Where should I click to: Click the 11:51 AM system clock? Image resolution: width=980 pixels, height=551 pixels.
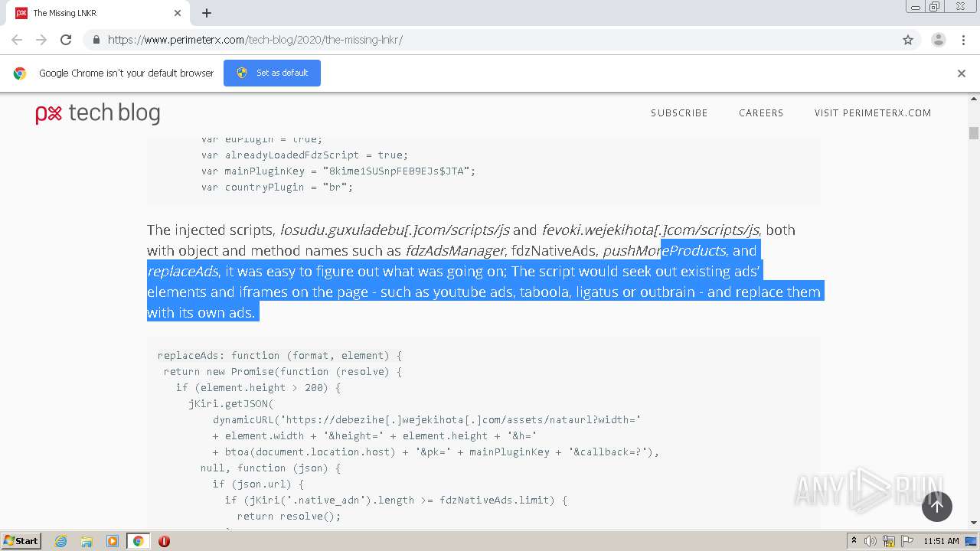click(941, 541)
